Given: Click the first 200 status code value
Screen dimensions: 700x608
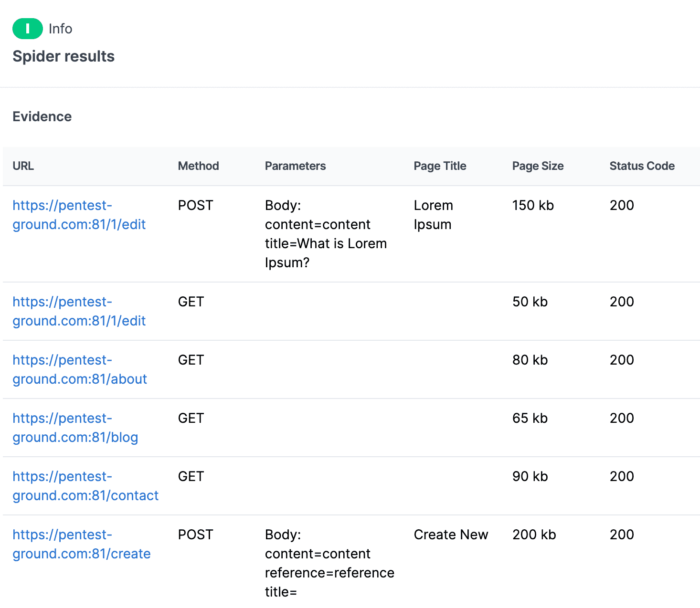Looking at the screenshot, I should 621,205.
